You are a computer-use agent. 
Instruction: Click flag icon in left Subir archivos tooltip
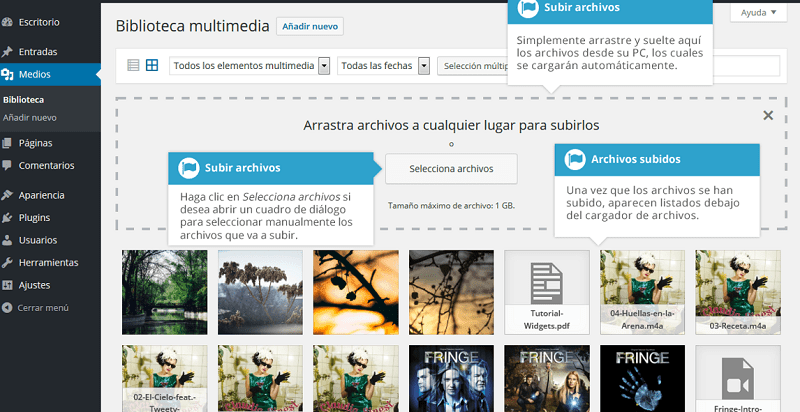pos(188,168)
